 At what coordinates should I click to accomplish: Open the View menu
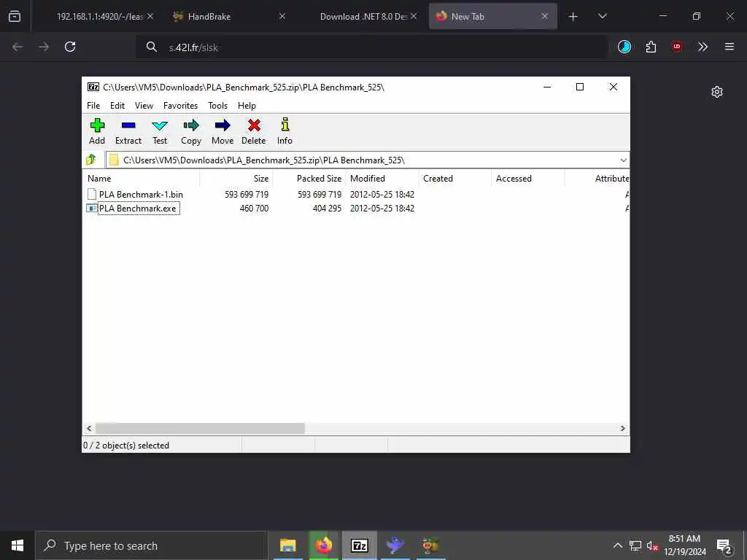(x=144, y=106)
